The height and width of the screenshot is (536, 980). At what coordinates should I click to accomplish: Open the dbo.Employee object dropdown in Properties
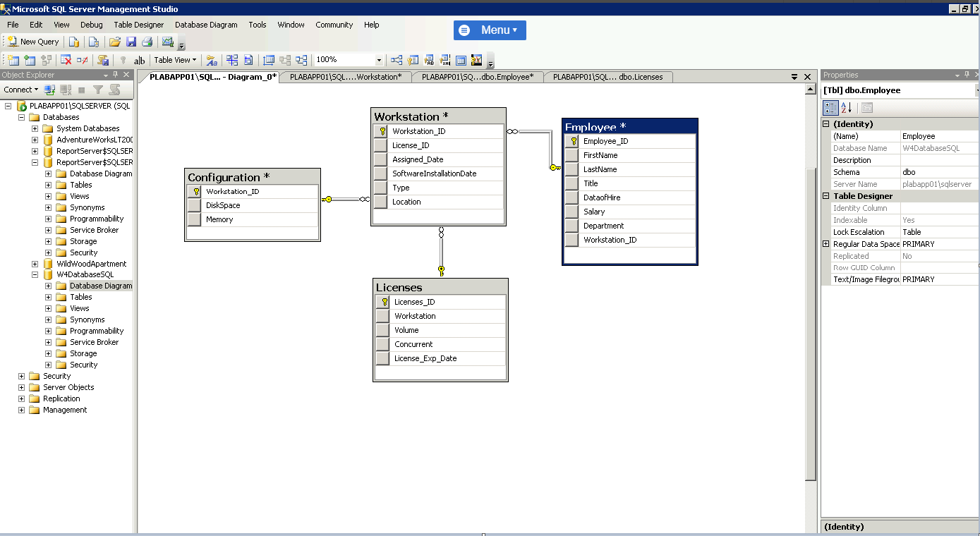pyautogui.click(x=977, y=90)
